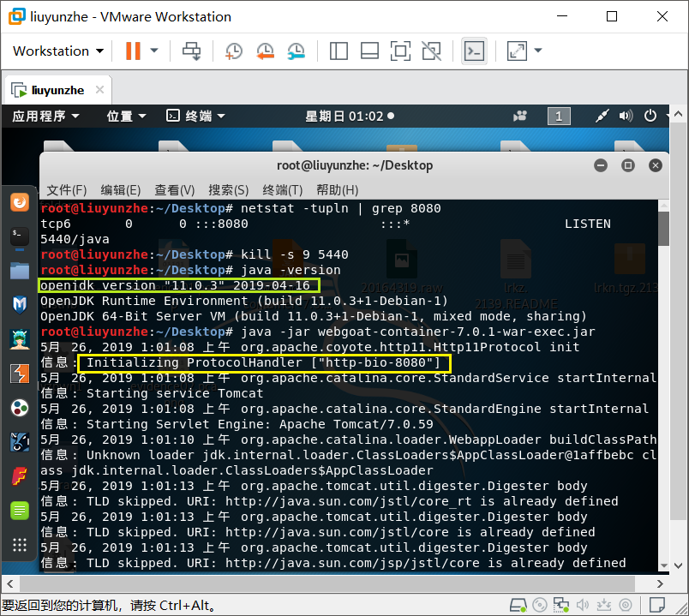Launch Faraday F icon from dock
This screenshot has width=689, height=616.
(x=20, y=476)
